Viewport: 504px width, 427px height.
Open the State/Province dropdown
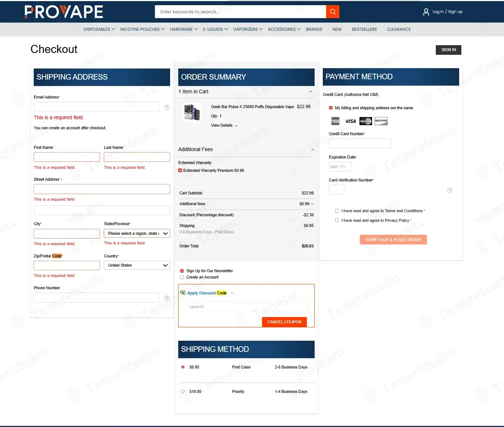137,233
